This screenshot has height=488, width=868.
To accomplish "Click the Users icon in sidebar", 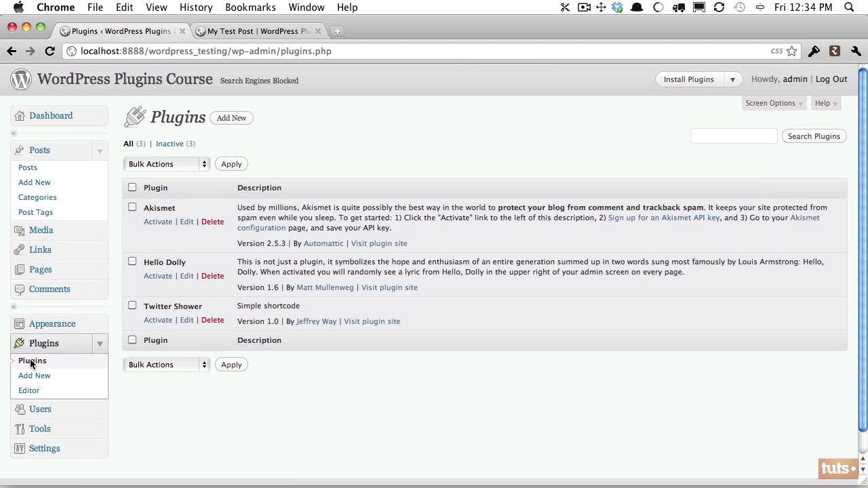I will [20, 409].
